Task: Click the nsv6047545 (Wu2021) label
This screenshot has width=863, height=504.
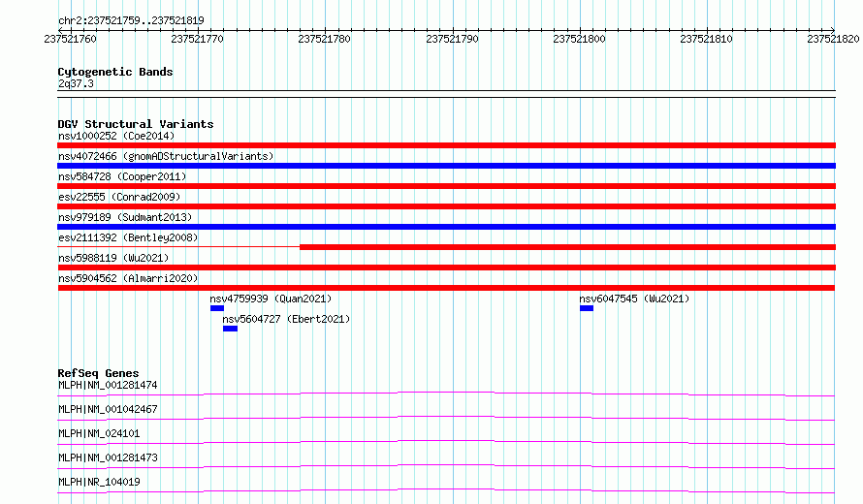Action: point(634,299)
